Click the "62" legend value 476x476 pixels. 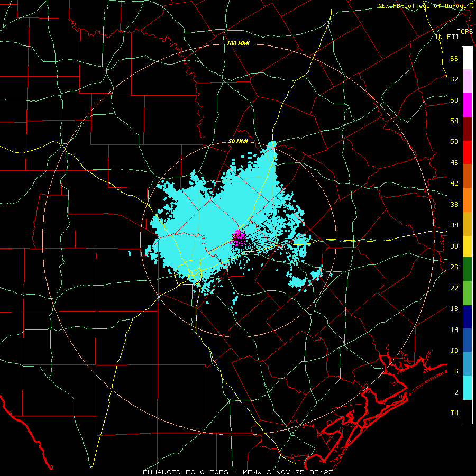(454, 79)
